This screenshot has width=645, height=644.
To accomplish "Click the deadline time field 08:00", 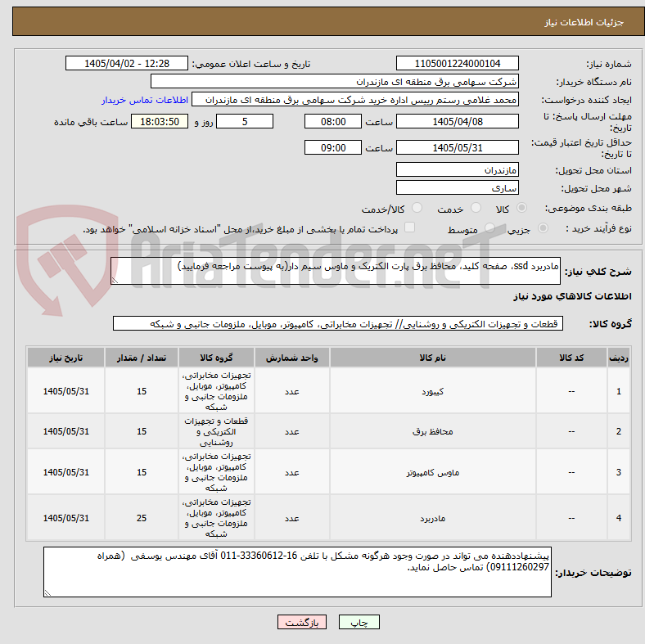I will point(333,121).
